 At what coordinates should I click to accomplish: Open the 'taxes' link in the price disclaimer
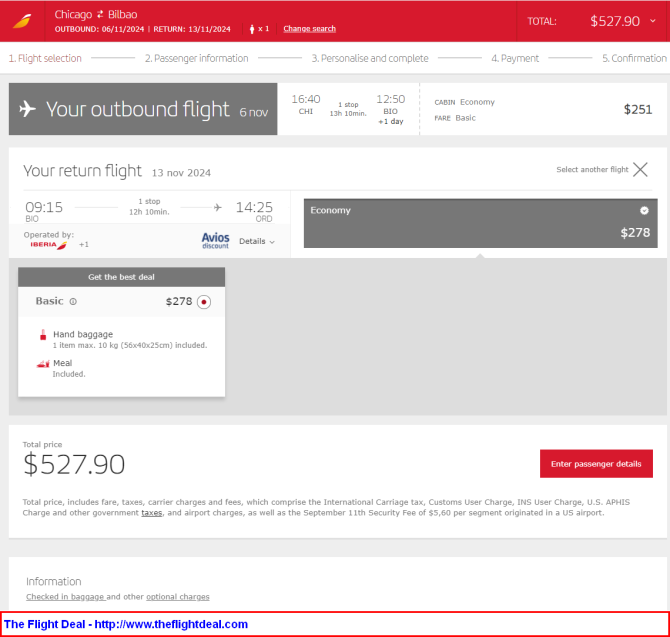(x=152, y=513)
